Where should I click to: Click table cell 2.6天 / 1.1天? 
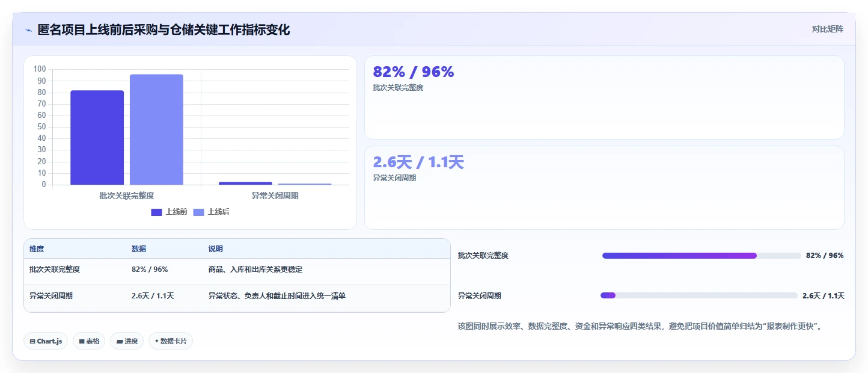[x=153, y=296]
